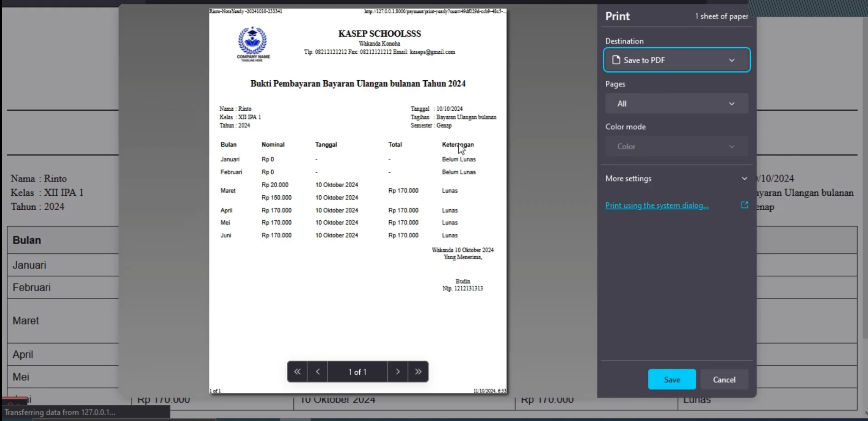Viewport: 868px width, 421px height.
Task: Go to next page in preview
Action: coord(397,372)
